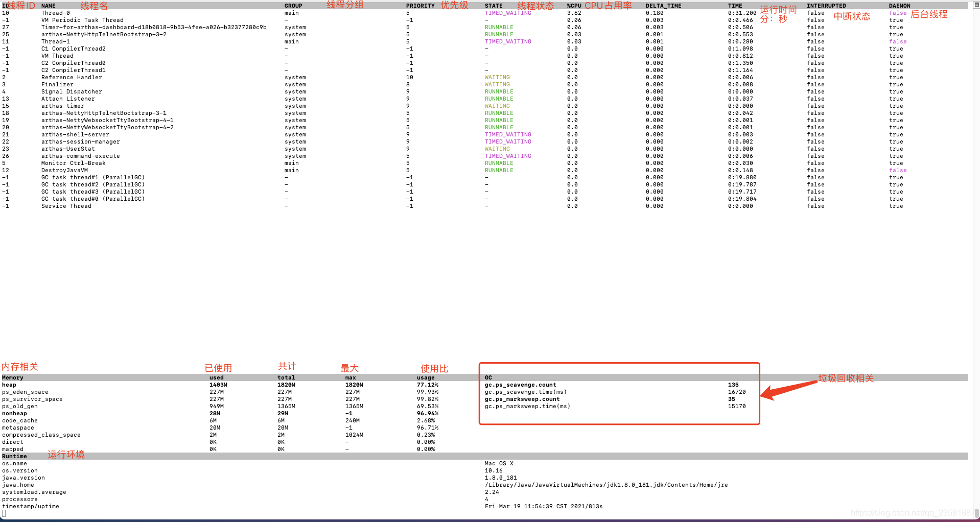Select the ps_survivor_space row label
The height and width of the screenshot is (522, 980).
tap(32, 399)
